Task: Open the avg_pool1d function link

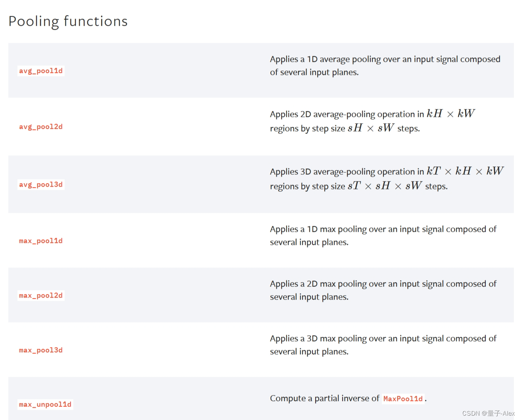Action: pyautogui.click(x=41, y=71)
